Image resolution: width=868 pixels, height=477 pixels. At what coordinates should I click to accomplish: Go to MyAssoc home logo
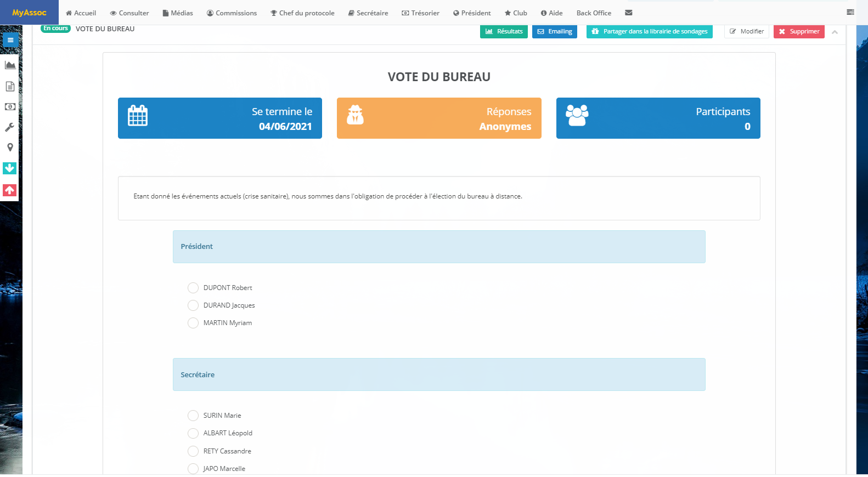pos(29,13)
